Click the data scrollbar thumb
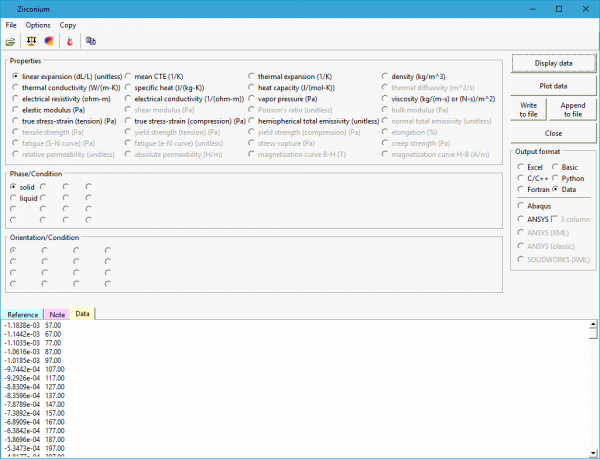The image size is (600, 459). coord(593,334)
